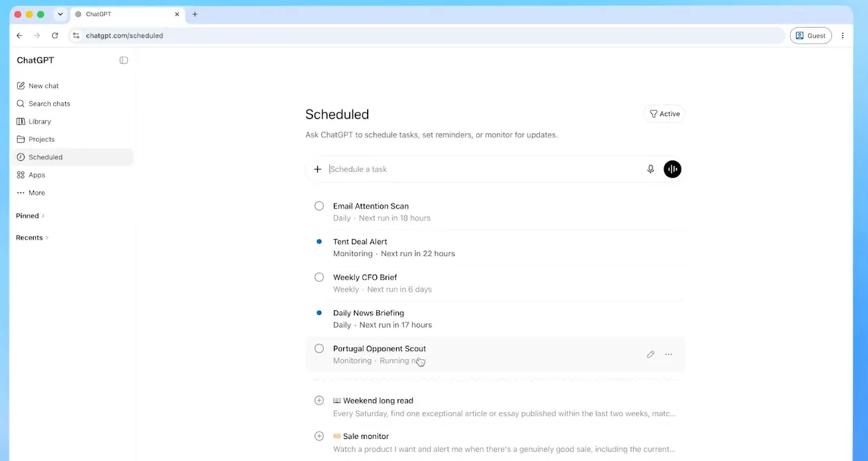
Task: Click the Projects folder icon
Action: [20, 139]
